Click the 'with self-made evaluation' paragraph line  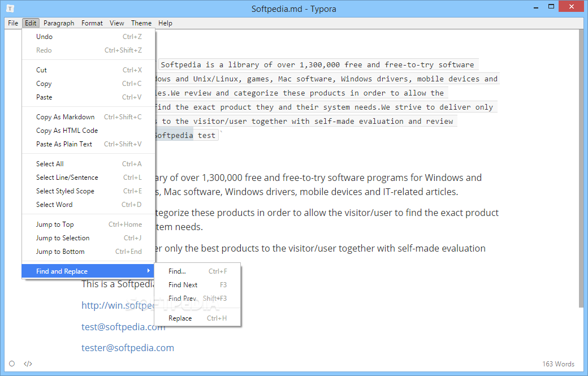(x=320, y=248)
